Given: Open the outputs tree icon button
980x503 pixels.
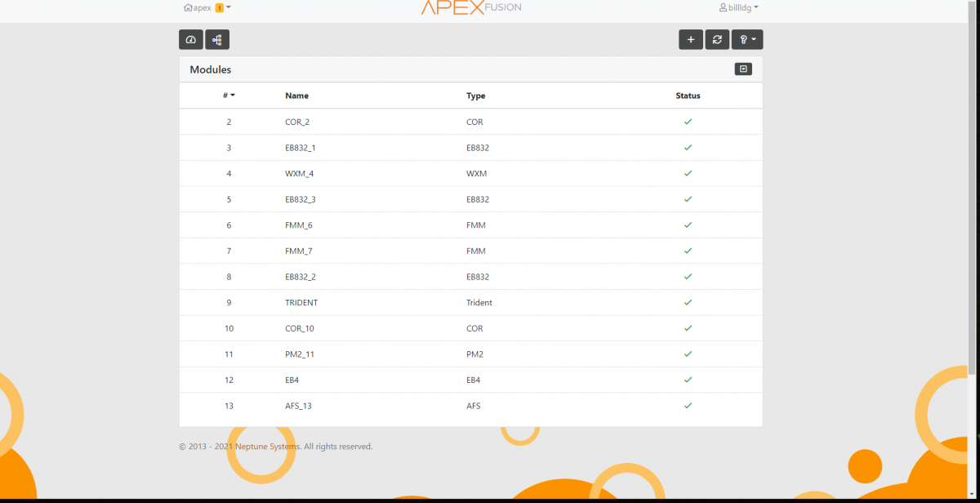Looking at the screenshot, I should click(217, 39).
